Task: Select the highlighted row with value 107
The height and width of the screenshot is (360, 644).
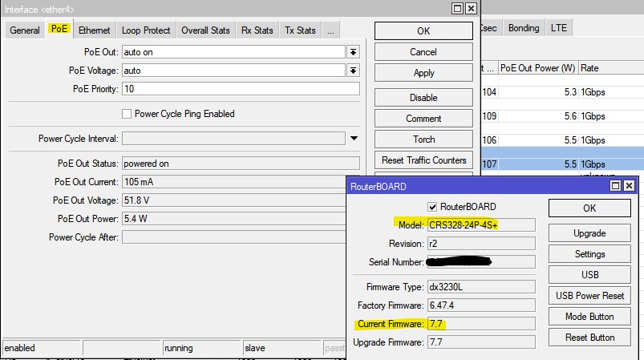Action: tap(562, 164)
